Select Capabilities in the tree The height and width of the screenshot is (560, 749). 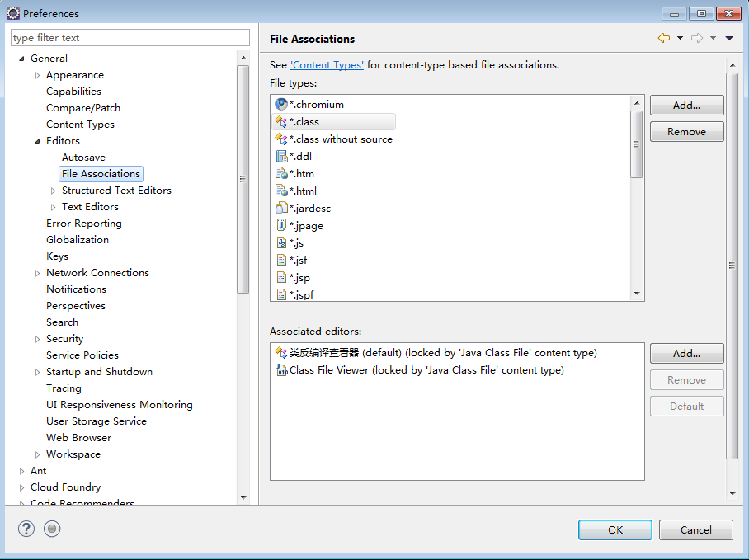click(73, 92)
